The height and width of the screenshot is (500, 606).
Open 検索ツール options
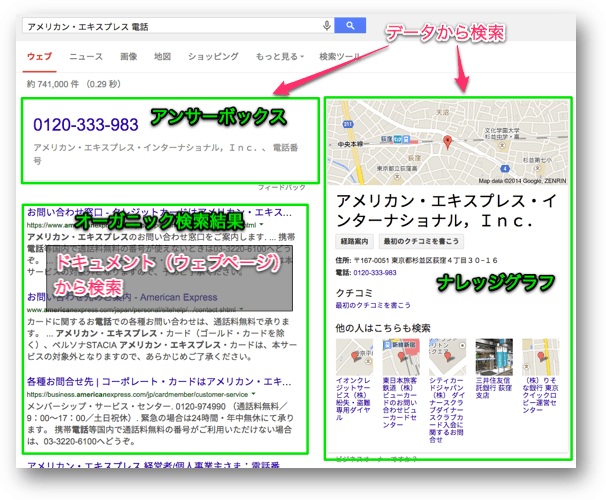(x=339, y=56)
